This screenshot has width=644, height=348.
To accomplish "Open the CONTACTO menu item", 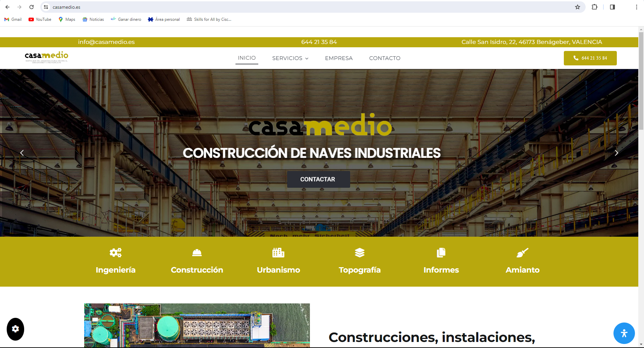I will click(x=385, y=58).
